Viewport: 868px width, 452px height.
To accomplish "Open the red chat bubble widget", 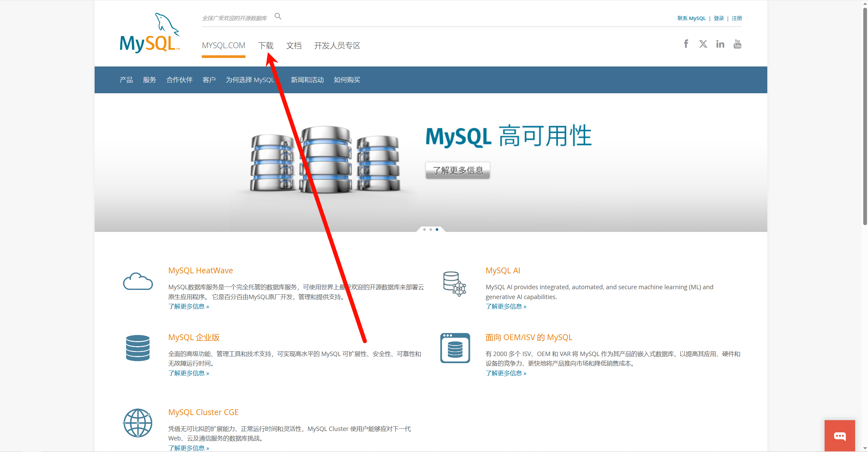I will tap(840, 436).
